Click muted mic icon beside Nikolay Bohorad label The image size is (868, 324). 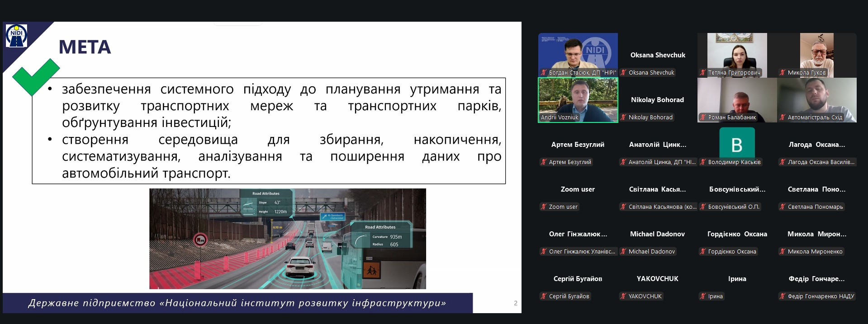click(623, 117)
